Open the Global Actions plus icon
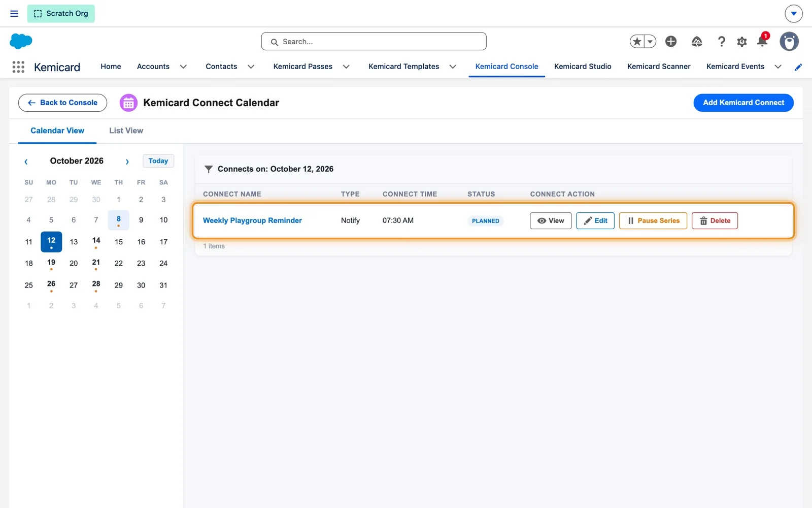812x508 pixels. 671,42
